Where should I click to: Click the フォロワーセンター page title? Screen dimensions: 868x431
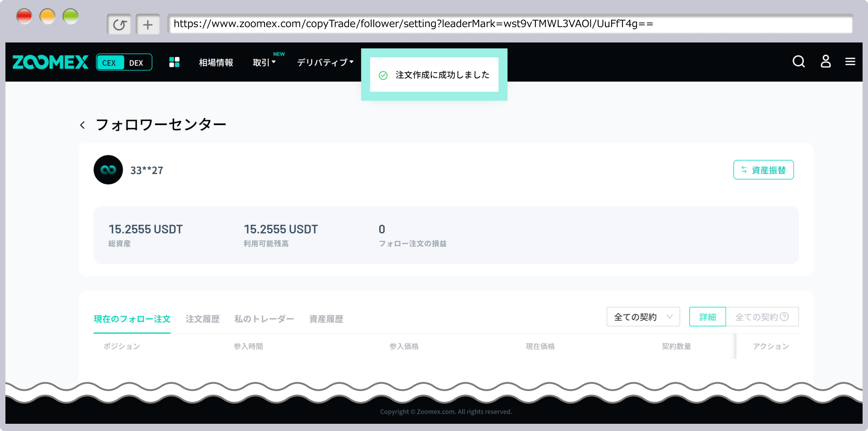(x=161, y=125)
